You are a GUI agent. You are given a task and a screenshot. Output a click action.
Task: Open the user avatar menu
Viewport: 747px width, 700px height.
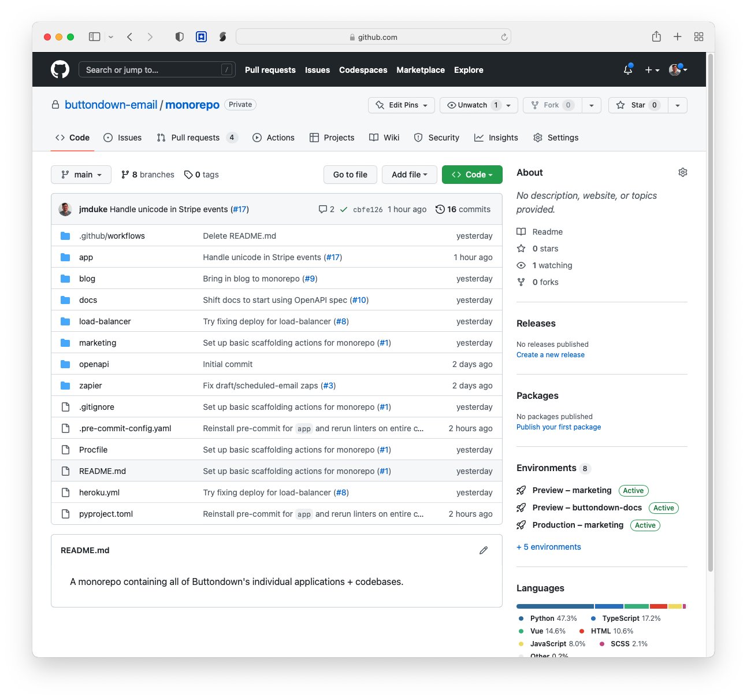pyautogui.click(x=678, y=70)
